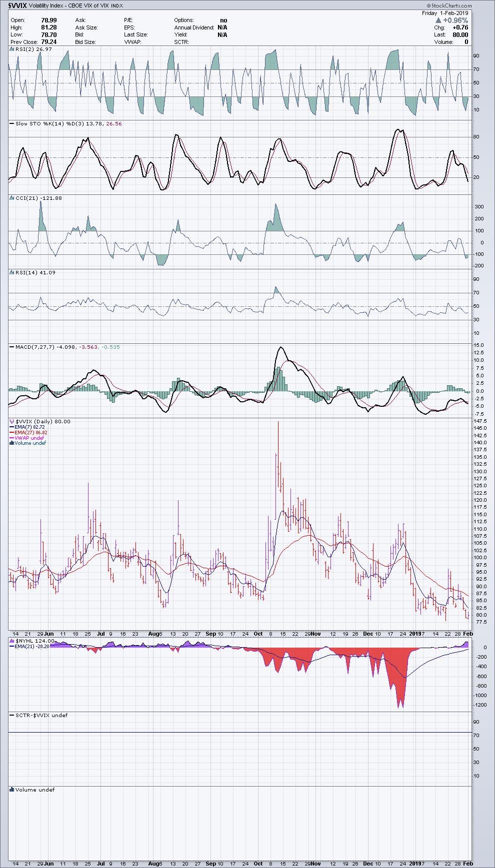
Task: Click the green up-arrow change indicator
Action: pyautogui.click(x=438, y=20)
